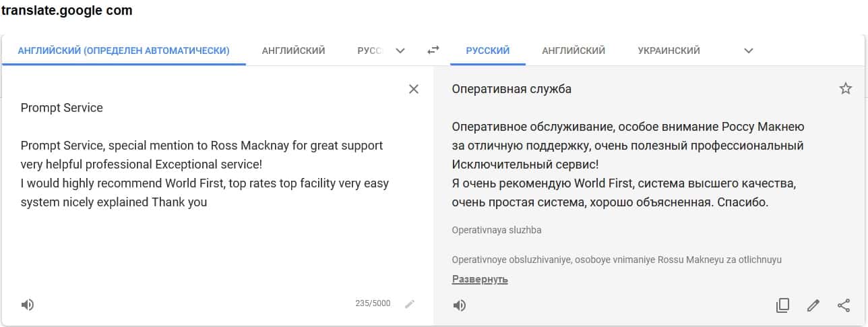Suggest an edit with pencil icon
Viewport: 868px width, 327px height.
[813, 305]
